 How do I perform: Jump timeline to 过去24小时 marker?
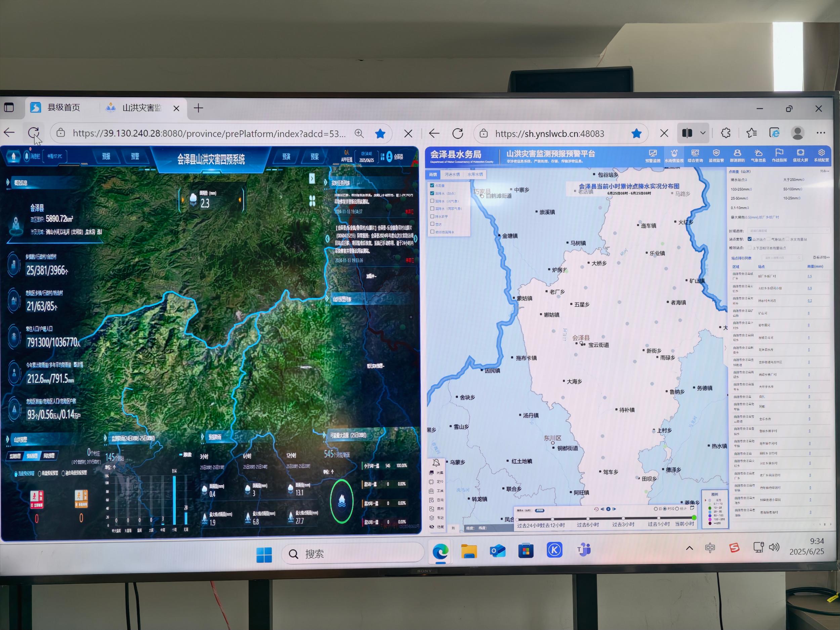(x=517, y=520)
